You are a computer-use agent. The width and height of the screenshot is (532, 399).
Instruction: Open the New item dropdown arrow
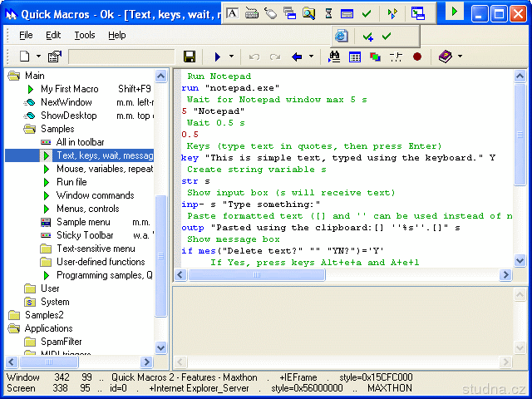coord(38,57)
